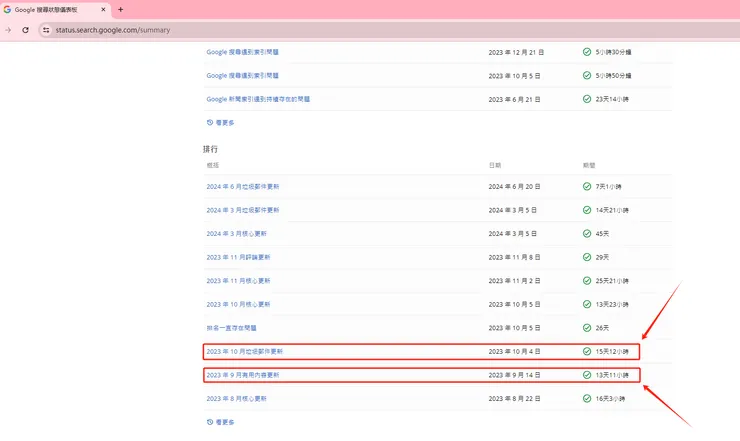Viewport: 740px width, 441px height.
Task: Click the 日期 column header in 排行
Action: point(495,165)
